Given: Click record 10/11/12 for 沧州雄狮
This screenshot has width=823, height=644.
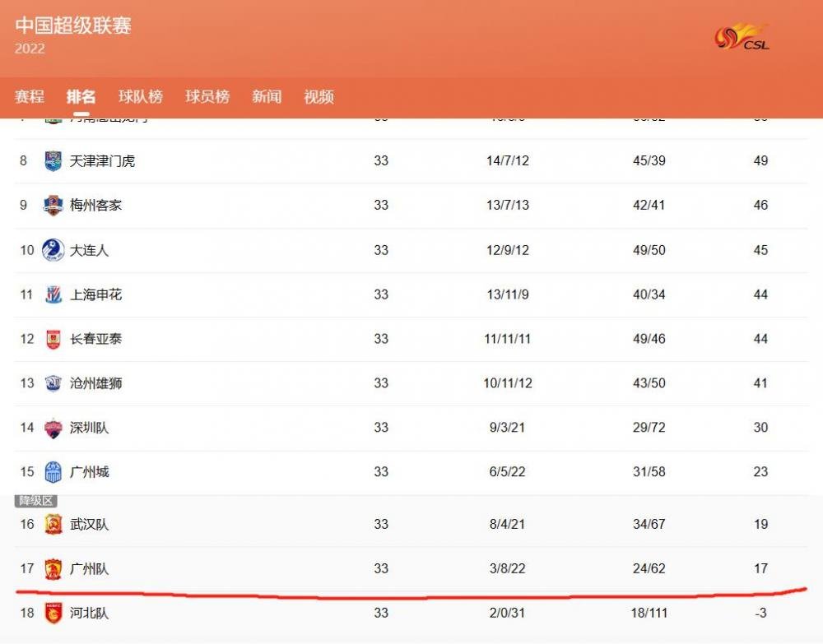Looking at the screenshot, I should click(x=508, y=383).
